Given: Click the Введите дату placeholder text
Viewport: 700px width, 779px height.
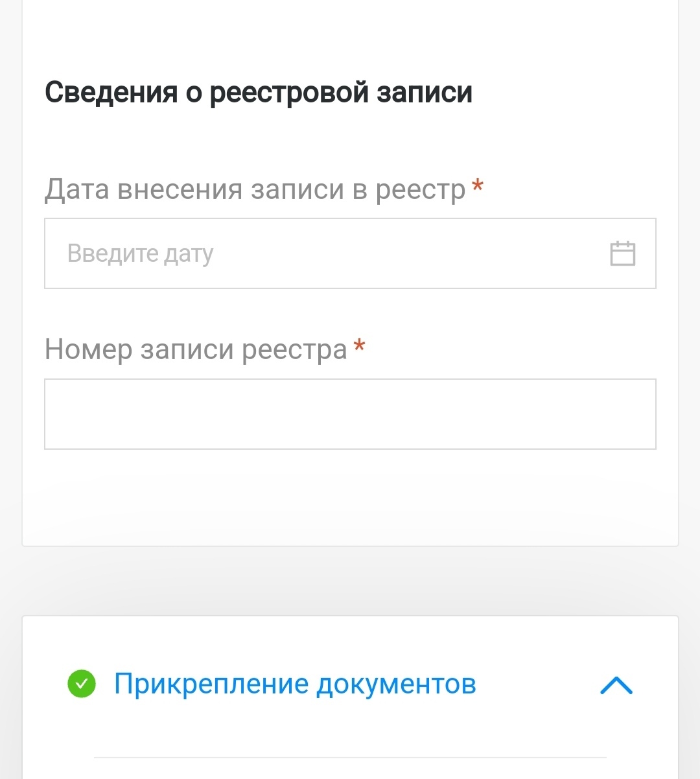Looking at the screenshot, I should 140,253.
